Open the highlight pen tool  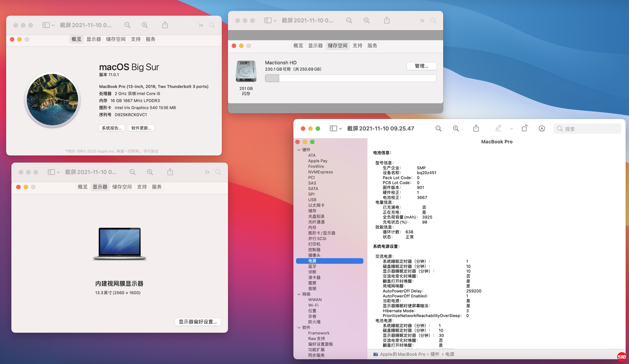pyautogui.click(x=498, y=128)
